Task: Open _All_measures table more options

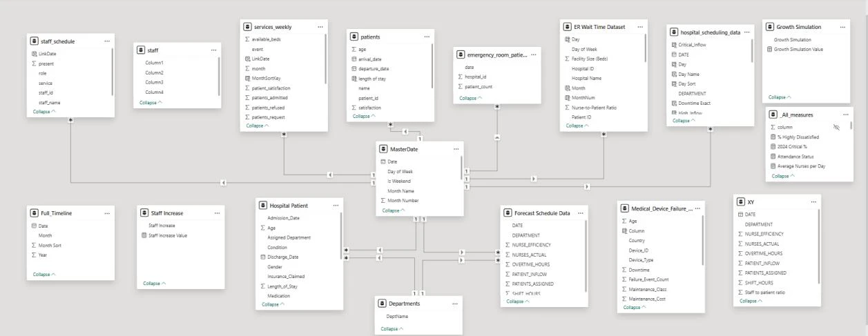Action: (846, 115)
